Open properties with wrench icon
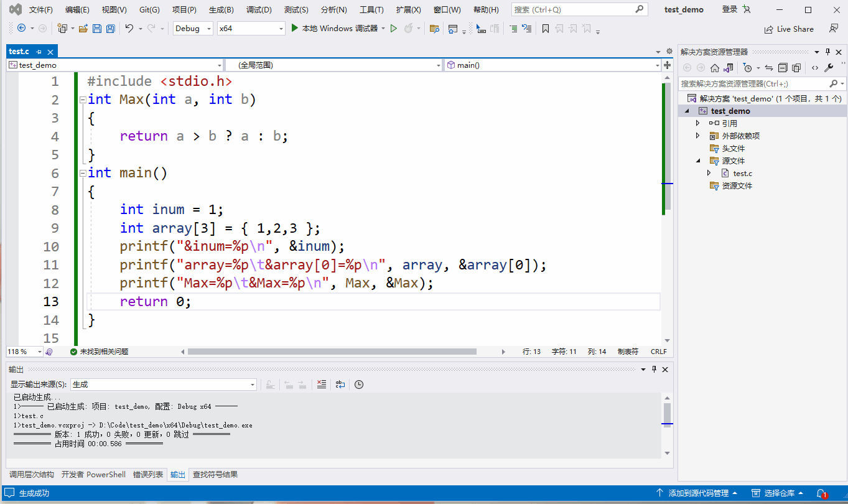The height and width of the screenshot is (504, 848). coord(829,68)
